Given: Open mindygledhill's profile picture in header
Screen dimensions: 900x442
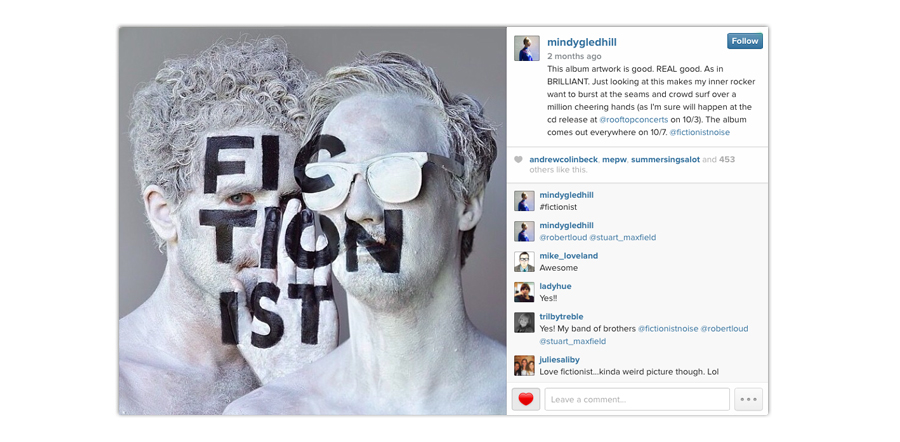Looking at the screenshot, I should (x=526, y=48).
